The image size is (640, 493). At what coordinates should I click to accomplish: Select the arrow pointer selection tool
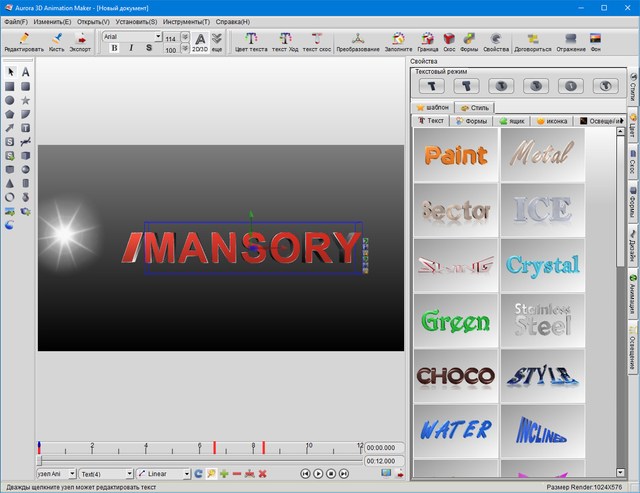pyautogui.click(x=10, y=72)
